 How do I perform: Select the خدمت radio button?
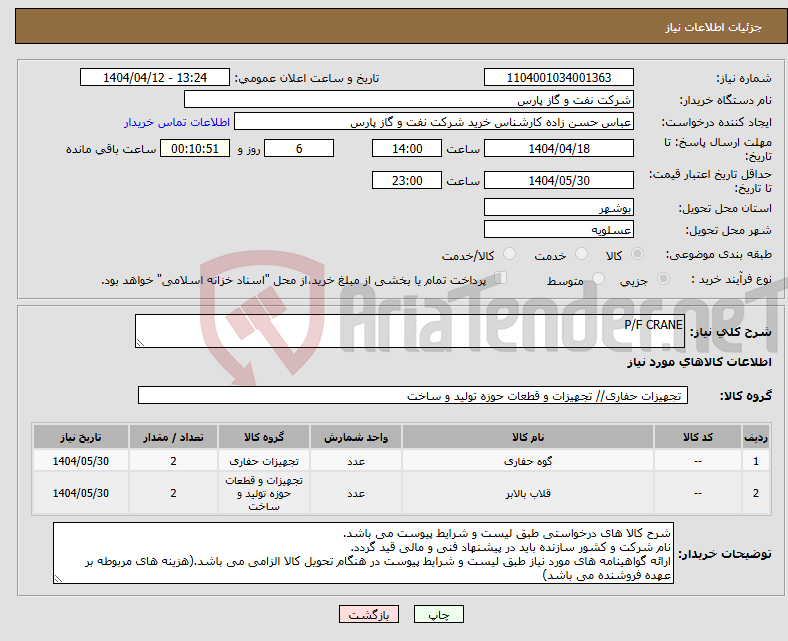point(581,254)
